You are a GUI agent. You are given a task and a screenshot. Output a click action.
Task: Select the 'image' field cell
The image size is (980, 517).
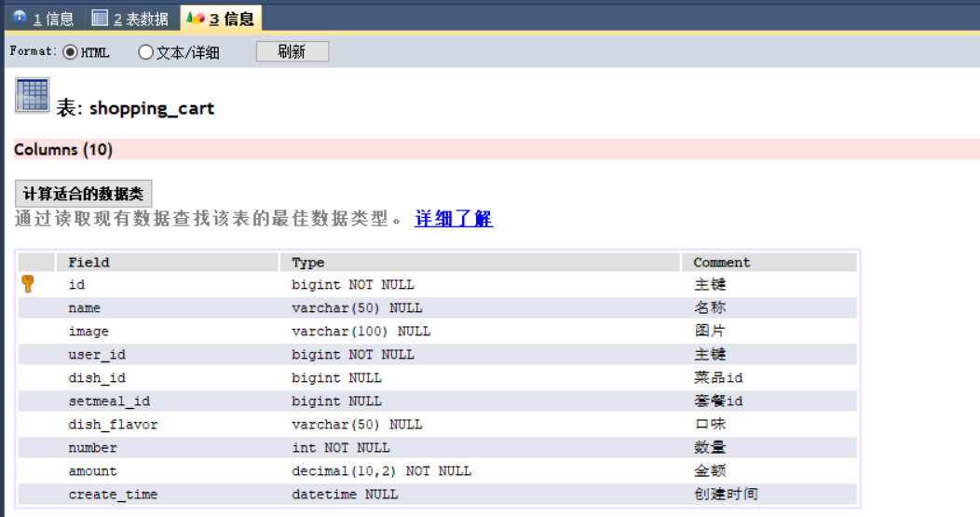[167, 331]
